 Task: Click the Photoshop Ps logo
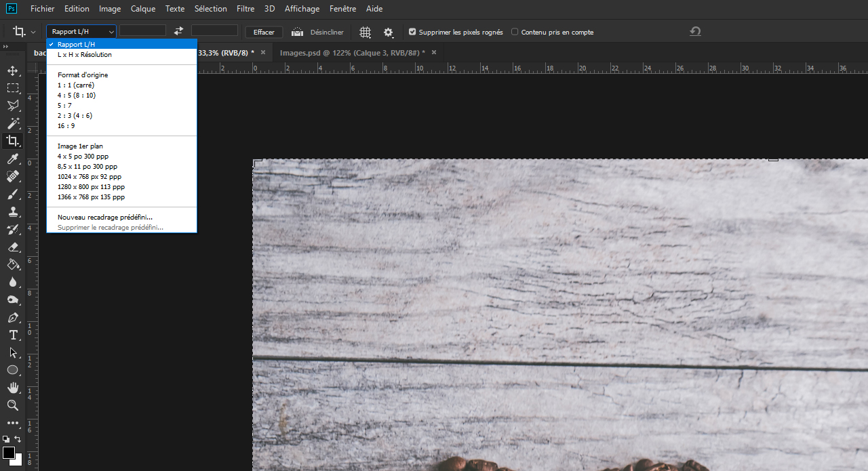pos(12,8)
